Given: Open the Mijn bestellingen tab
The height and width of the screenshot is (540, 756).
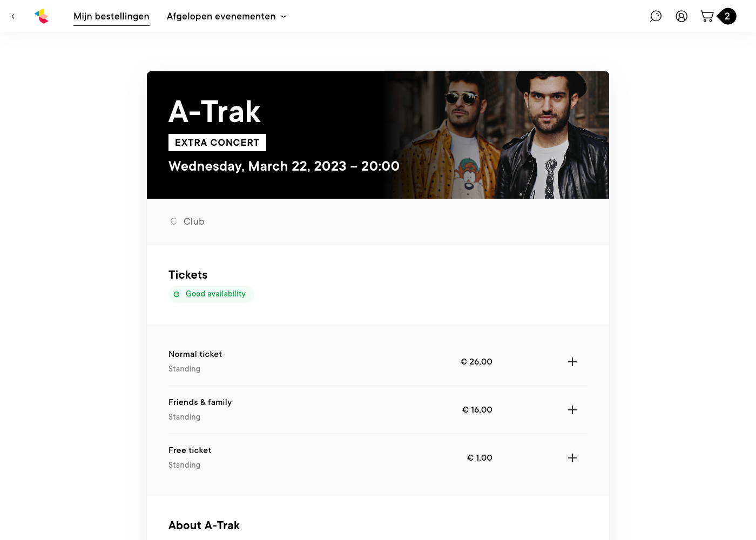Looking at the screenshot, I should pos(111,16).
